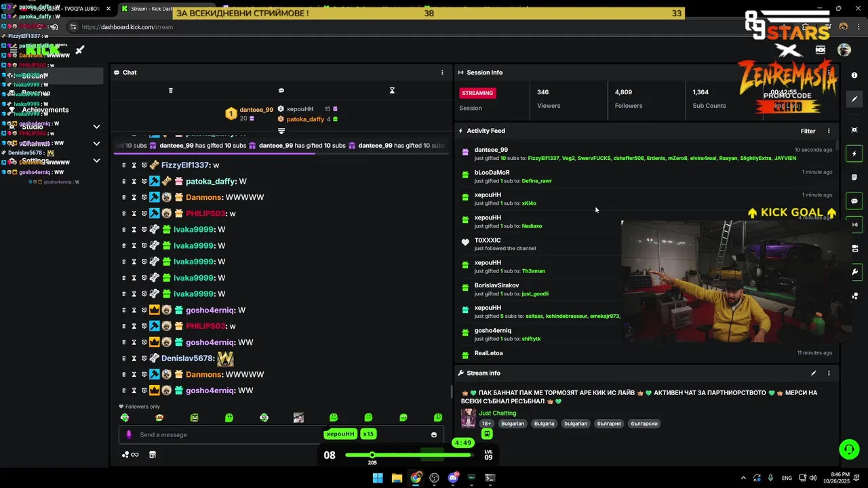This screenshot has height=488, width=868.
Task: Click the pencil edit icon in right sidebar
Action: 854,99
